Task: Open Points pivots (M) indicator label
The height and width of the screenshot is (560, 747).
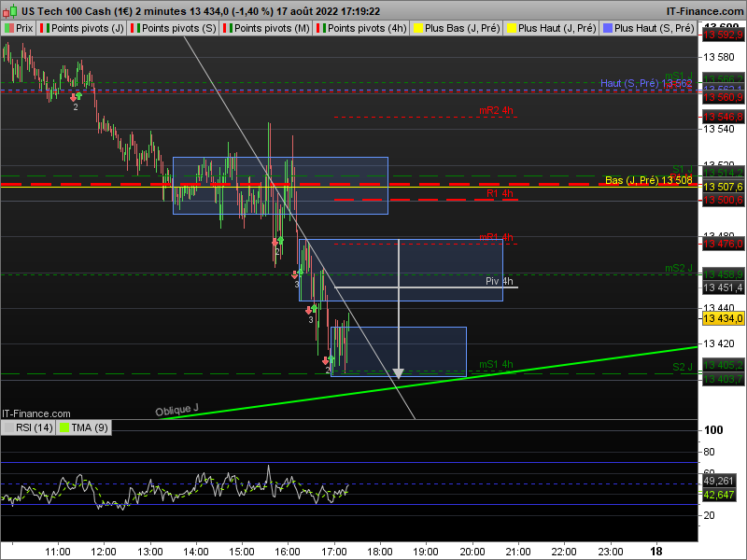Action: pyautogui.click(x=266, y=28)
